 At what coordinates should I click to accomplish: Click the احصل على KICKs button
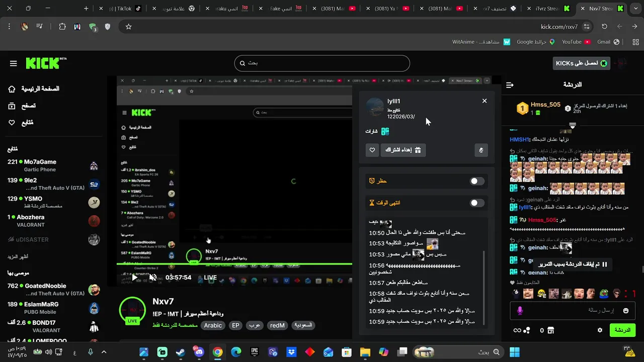581,63
